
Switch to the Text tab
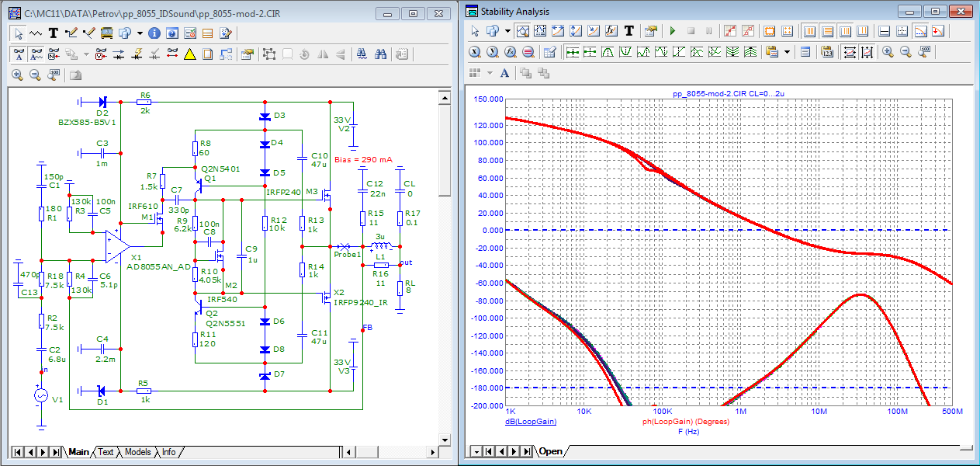pyautogui.click(x=106, y=452)
